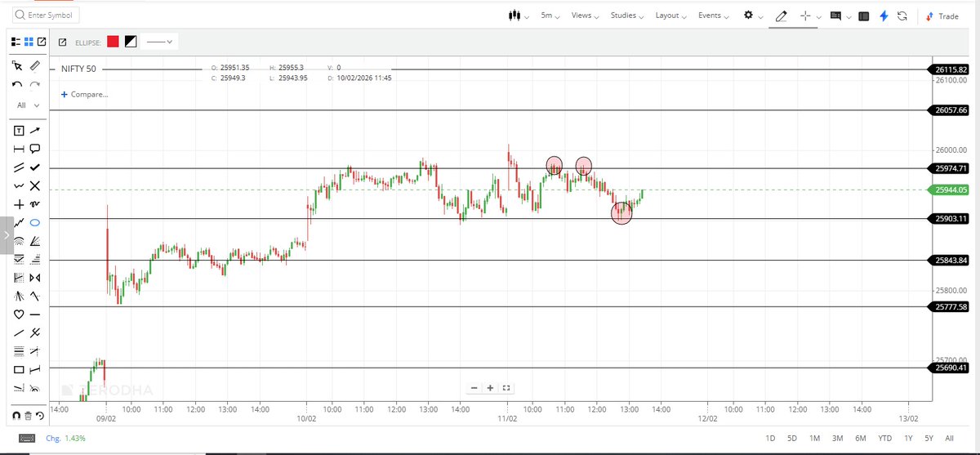980x455 pixels.
Task: Enter full screen chart mode
Action: [x=506, y=388]
